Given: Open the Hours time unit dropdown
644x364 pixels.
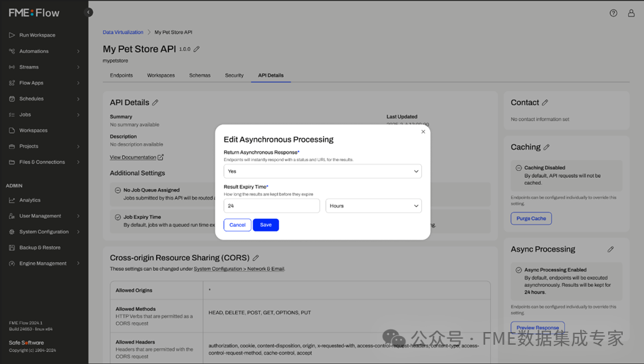Looking at the screenshot, I should [x=374, y=206].
